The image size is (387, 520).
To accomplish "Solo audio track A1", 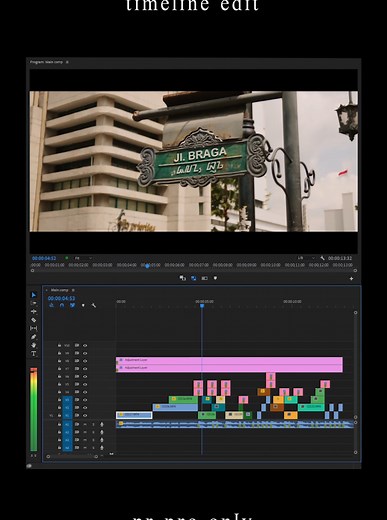I will [94, 424].
